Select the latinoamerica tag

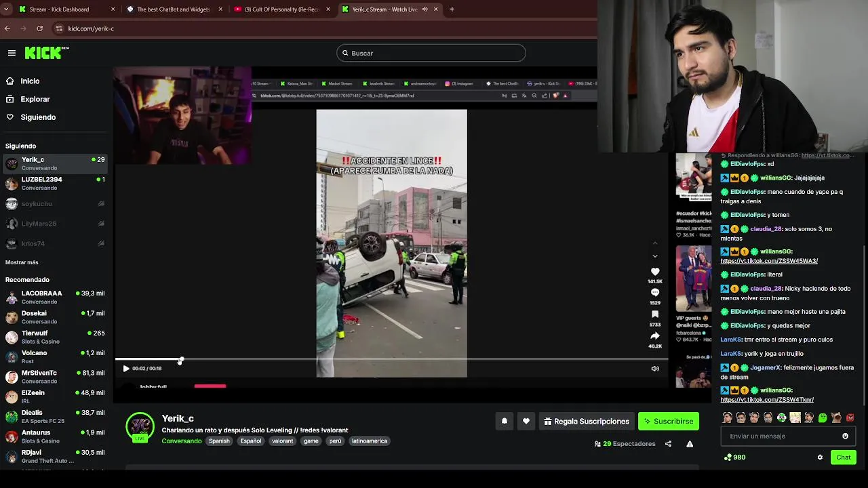pyautogui.click(x=370, y=441)
